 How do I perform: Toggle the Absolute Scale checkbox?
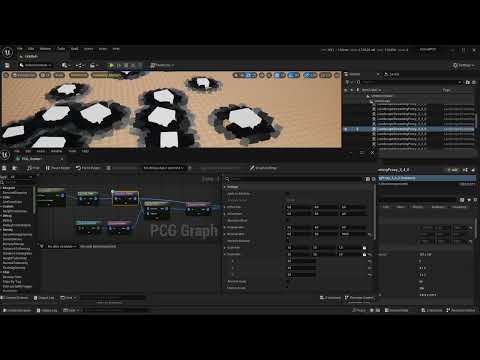click(x=288, y=281)
